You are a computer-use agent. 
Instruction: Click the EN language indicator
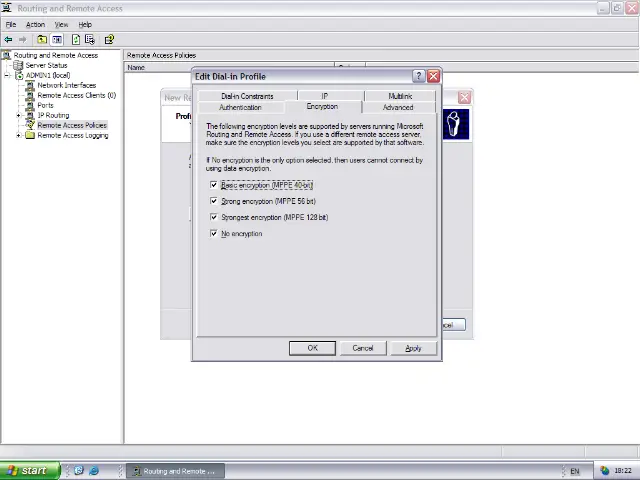575,471
